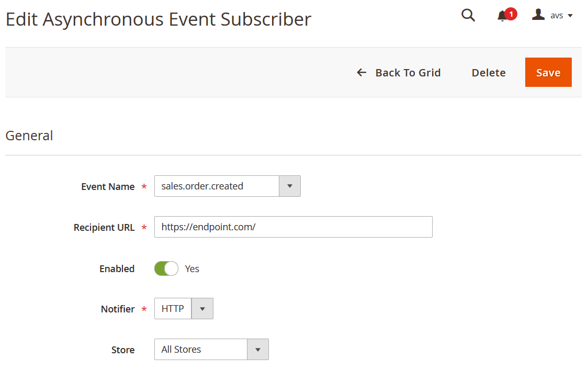Click the All Stores select box
The image size is (588, 370).
pyautogui.click(x=211, y=350)
